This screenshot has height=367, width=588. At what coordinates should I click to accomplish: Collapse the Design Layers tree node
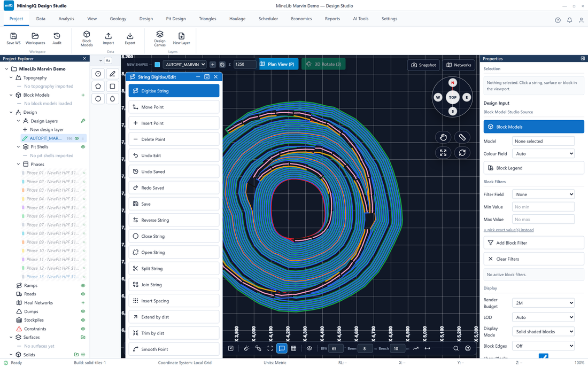18,121
